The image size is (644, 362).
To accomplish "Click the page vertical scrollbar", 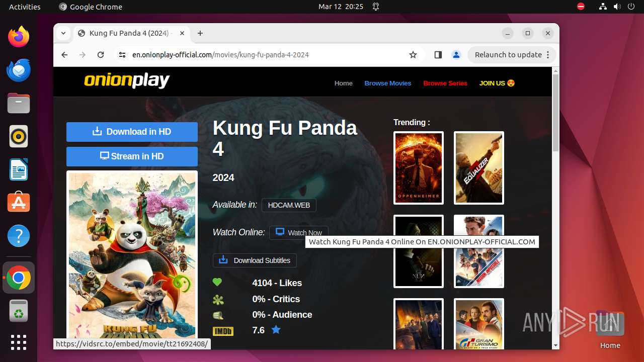I will pyautogui.click(x=555, y=112).
